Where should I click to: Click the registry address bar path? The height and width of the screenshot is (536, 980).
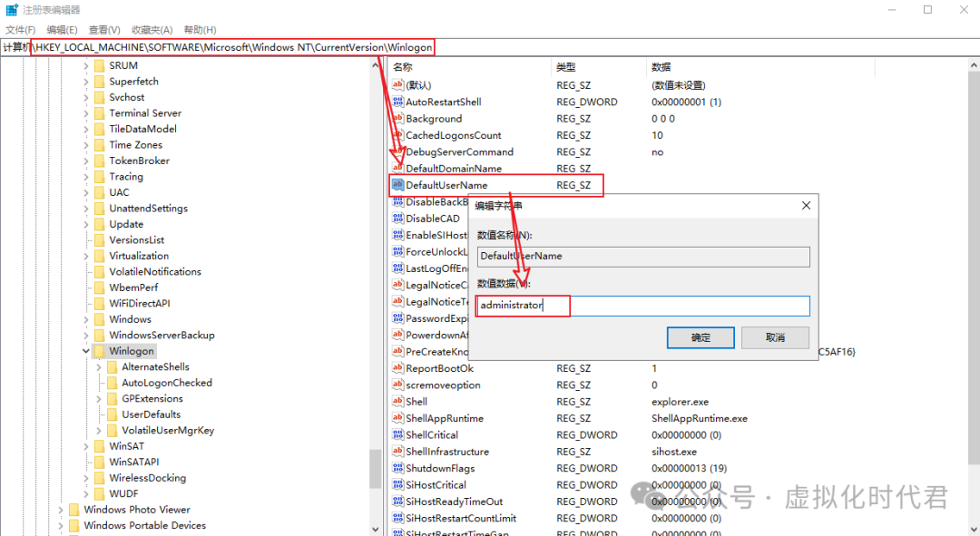click(x=232, y=47)
